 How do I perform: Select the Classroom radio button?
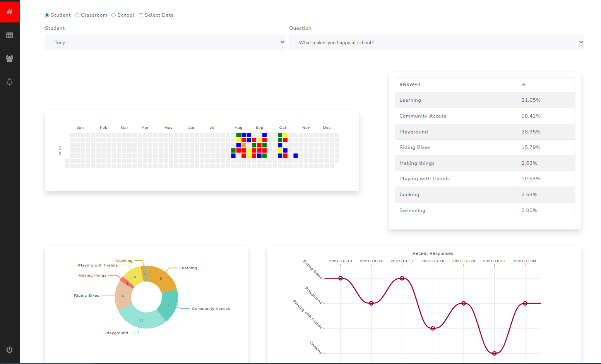coord(77,15)
